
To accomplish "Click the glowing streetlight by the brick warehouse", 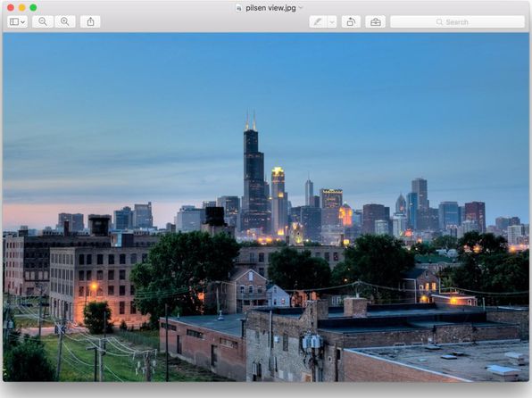I will 94,287.
